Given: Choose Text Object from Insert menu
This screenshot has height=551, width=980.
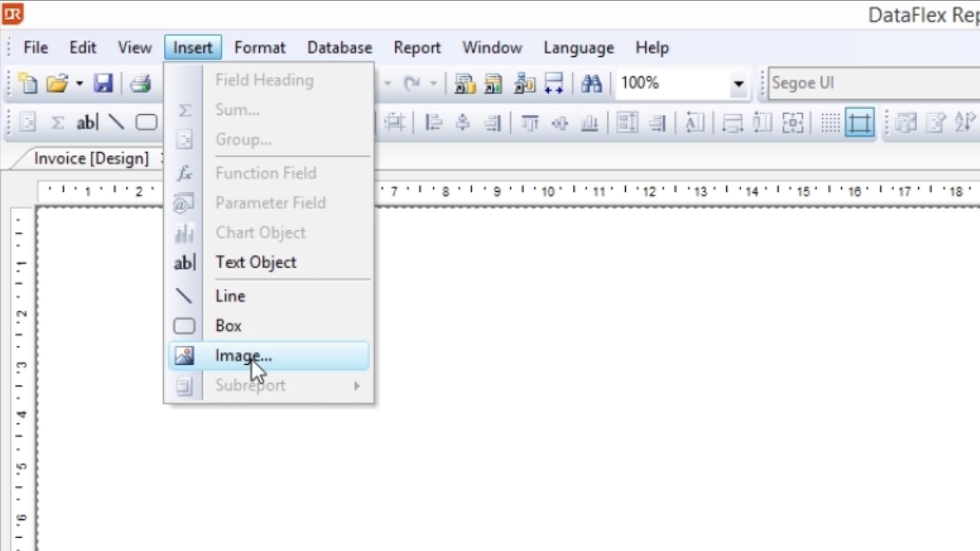Looking at the screenshot, I should tap(256, 262).
